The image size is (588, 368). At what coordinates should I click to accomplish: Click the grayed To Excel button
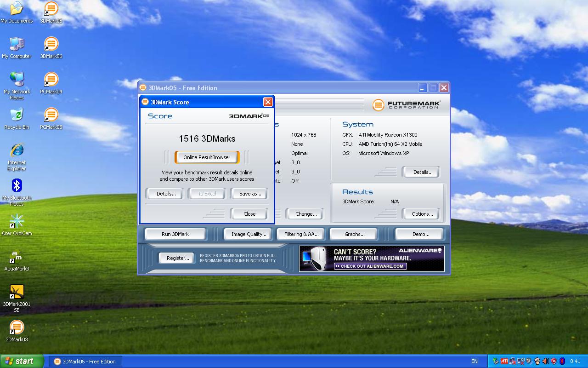point(207,194)
